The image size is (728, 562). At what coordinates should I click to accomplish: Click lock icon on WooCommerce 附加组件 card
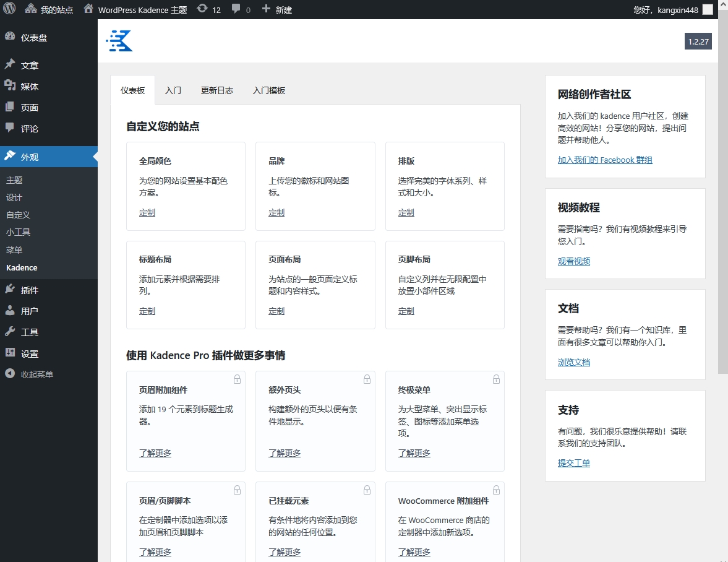496,490
